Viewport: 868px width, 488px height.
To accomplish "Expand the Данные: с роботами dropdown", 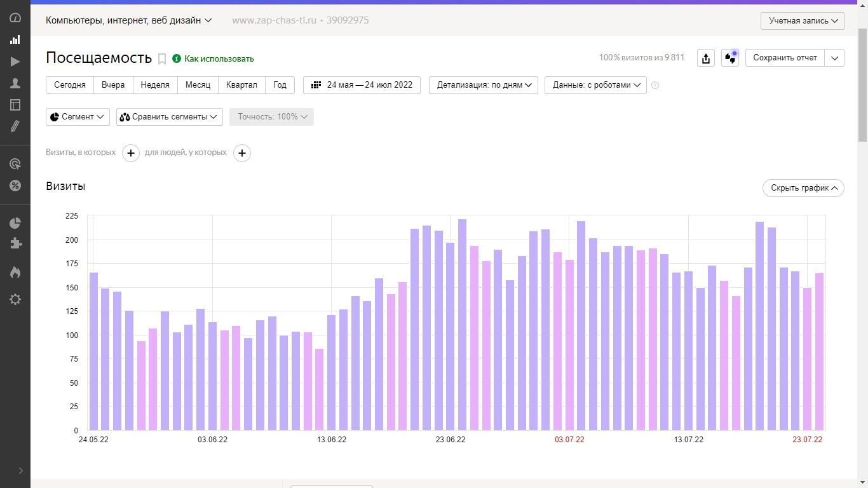I will click(595, 85).
